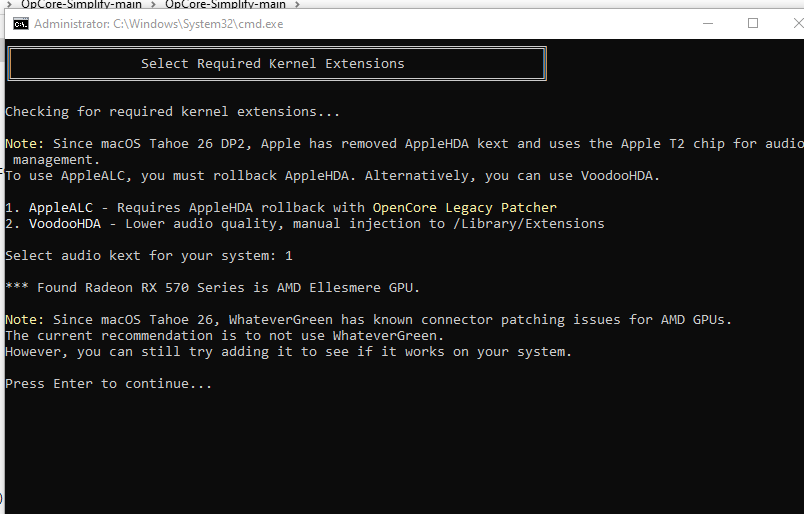Click the Select Required Kernel Extensions header
Viewport: 804px width, 514px height.
point(273,64)
